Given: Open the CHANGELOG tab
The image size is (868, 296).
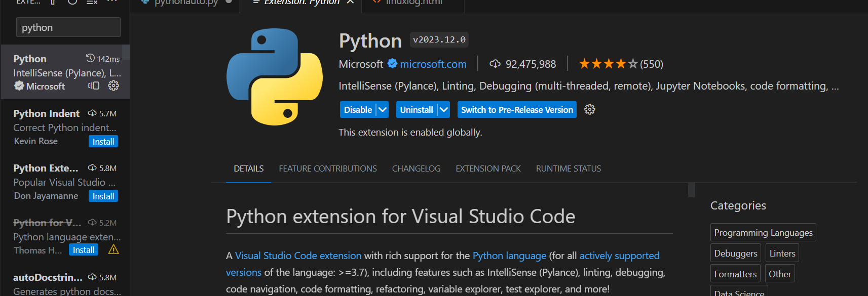Looking at the screenshot, I should click(417, 168).
